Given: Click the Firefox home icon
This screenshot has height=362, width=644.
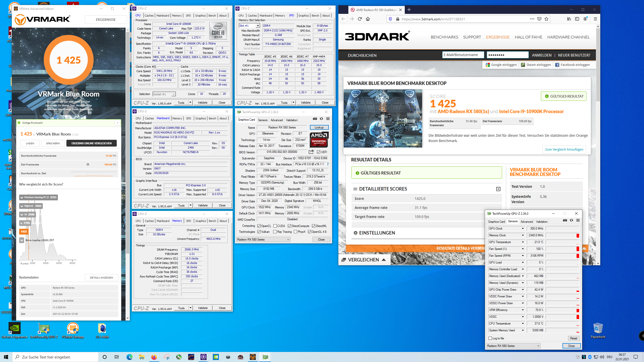Looking at the screenshot, I should tap(368, 19).
